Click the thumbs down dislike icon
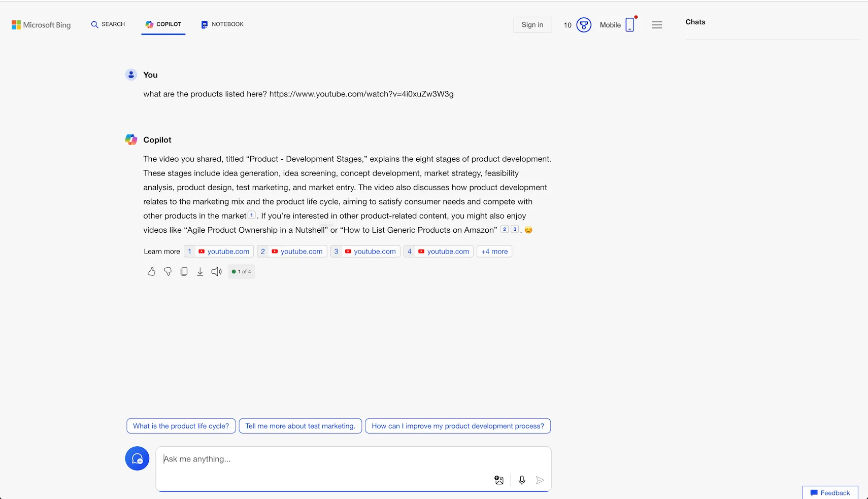868x499 pixels. click(168, 272)
